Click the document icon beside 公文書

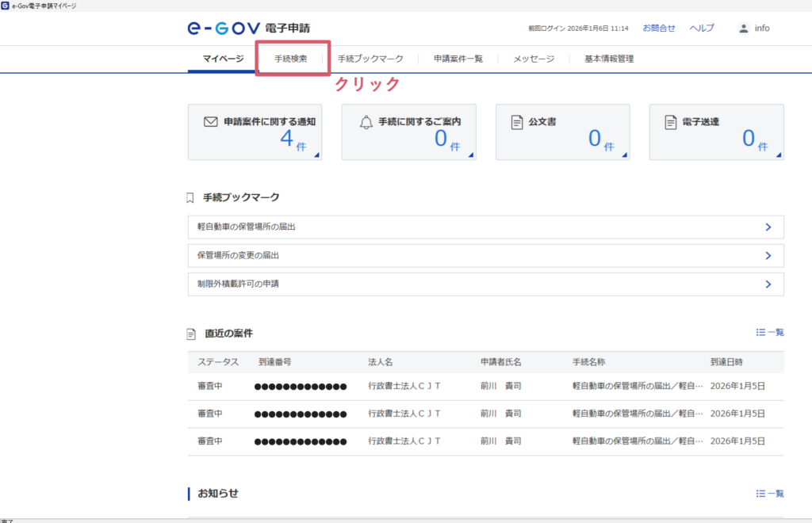(517, 122)
